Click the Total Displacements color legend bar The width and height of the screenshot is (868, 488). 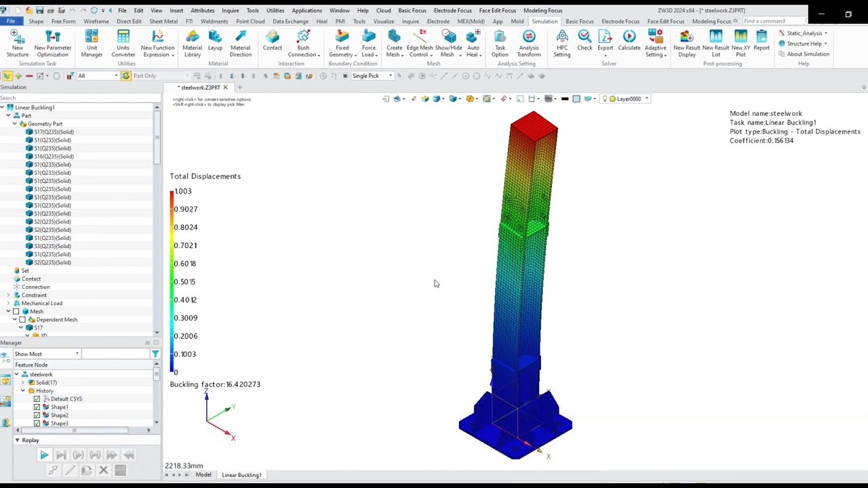172,282
